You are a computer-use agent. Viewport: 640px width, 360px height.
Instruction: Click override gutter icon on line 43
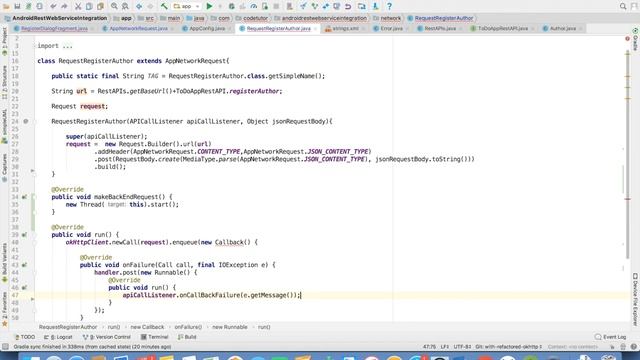pos(24,265)
